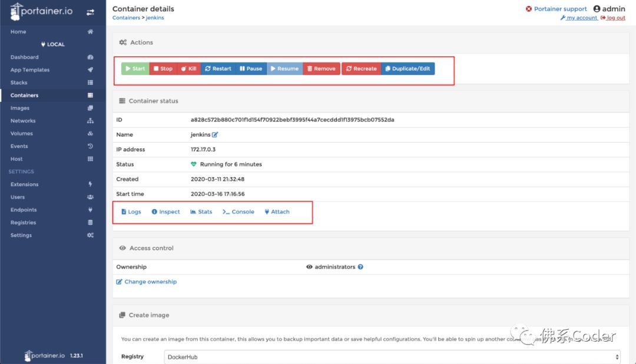
Task: Click the Running for 6 minutes status
Action: (231, 164)
